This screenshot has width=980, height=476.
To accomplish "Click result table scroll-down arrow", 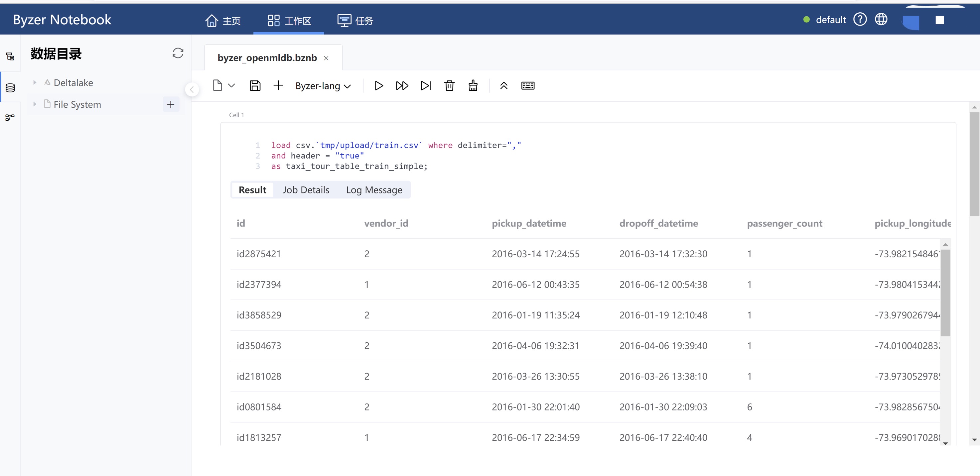I will (945, 443).
